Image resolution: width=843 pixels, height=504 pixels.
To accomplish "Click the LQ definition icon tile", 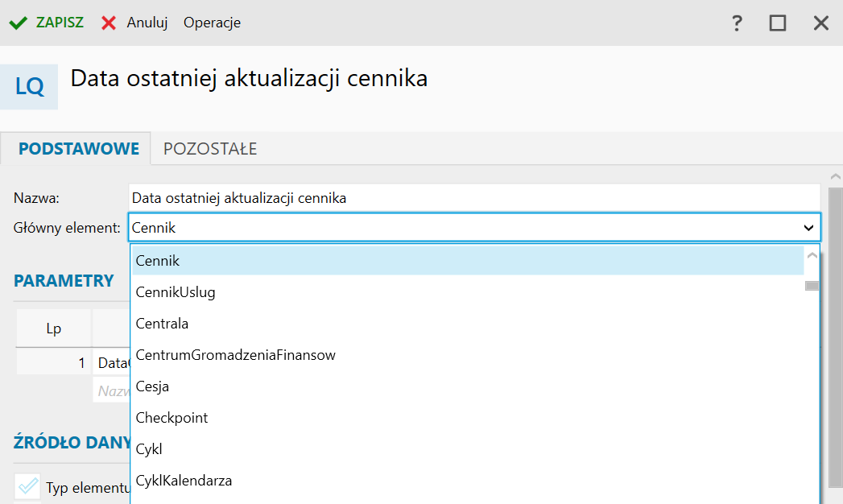I will pos(29,86).
